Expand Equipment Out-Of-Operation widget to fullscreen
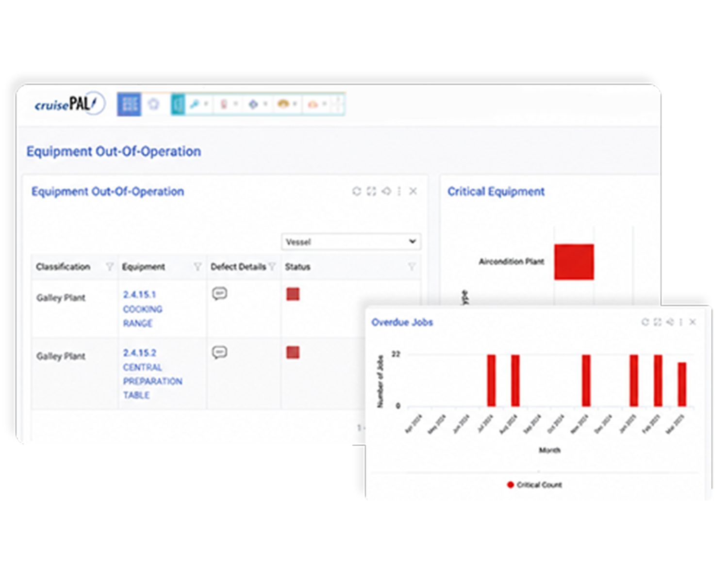 click(x=371, y=191)
